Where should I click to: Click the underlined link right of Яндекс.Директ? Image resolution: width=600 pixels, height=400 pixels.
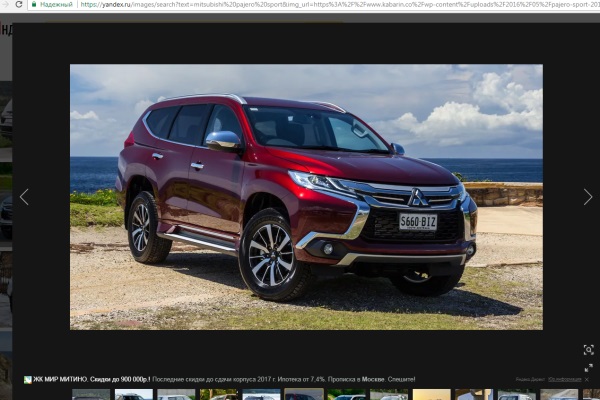(x=564, y=380)
